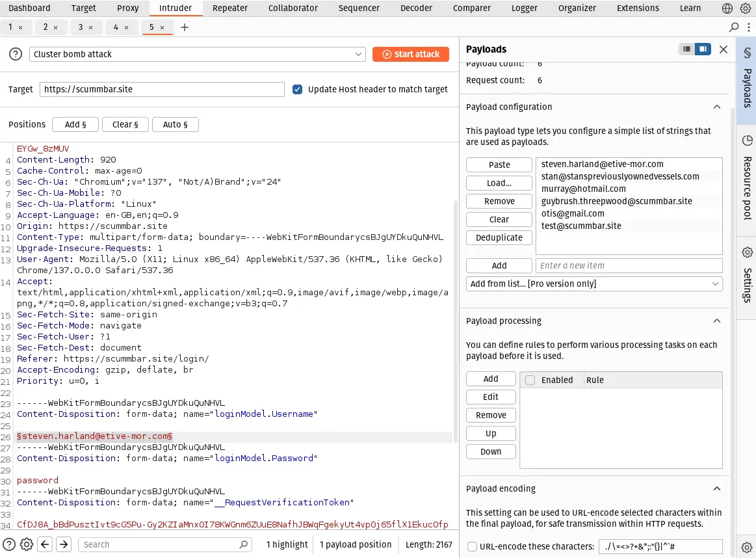
Task: Click Edit in payload processing
Action: 491,397
